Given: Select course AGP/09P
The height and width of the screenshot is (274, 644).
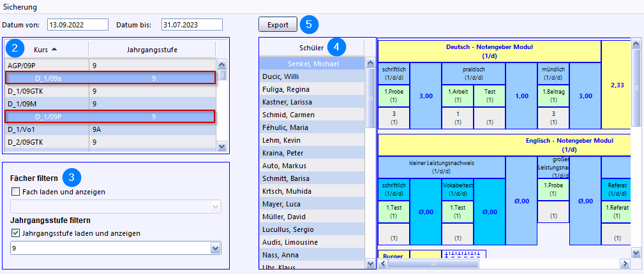Looking at the screenshot, I should click(x=110, y=65).
